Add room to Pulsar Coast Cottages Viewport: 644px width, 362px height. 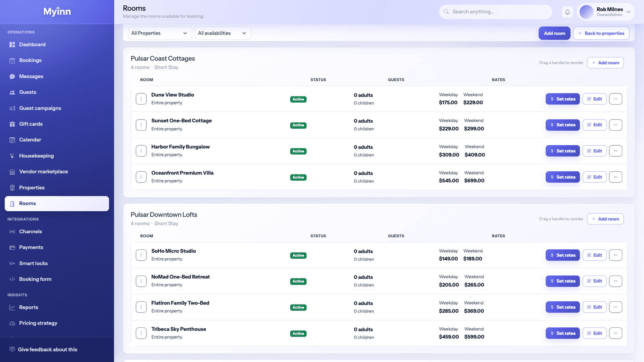pos(605,63)
